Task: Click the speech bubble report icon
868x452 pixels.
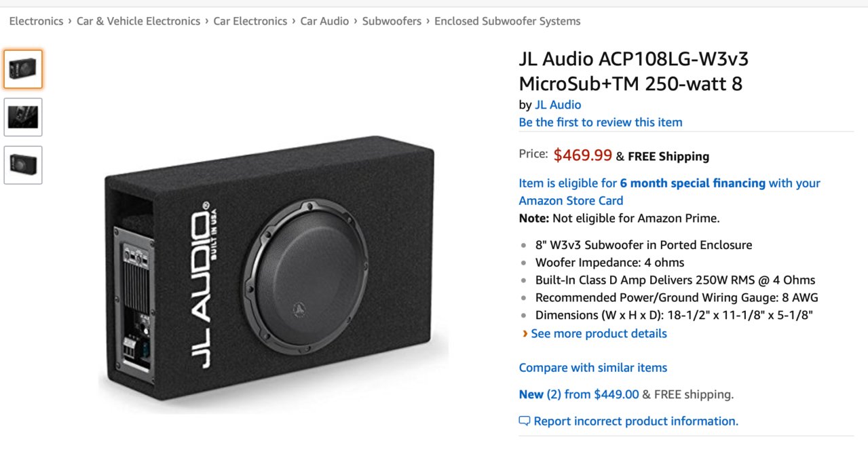Action: (524, 421)
